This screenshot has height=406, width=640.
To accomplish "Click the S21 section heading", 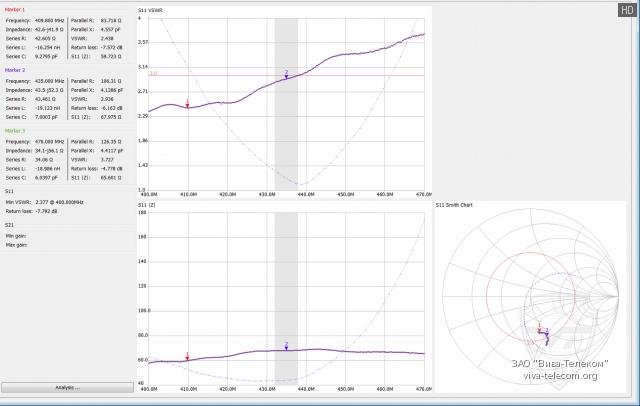I will [9, 224].
